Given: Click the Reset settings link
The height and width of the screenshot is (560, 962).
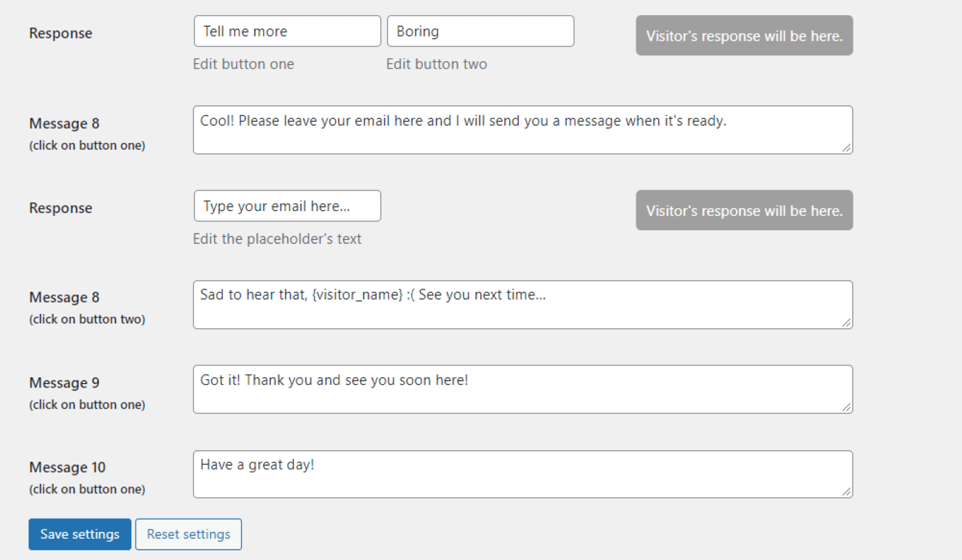Looking at the screenshot, I should [188, 534].
